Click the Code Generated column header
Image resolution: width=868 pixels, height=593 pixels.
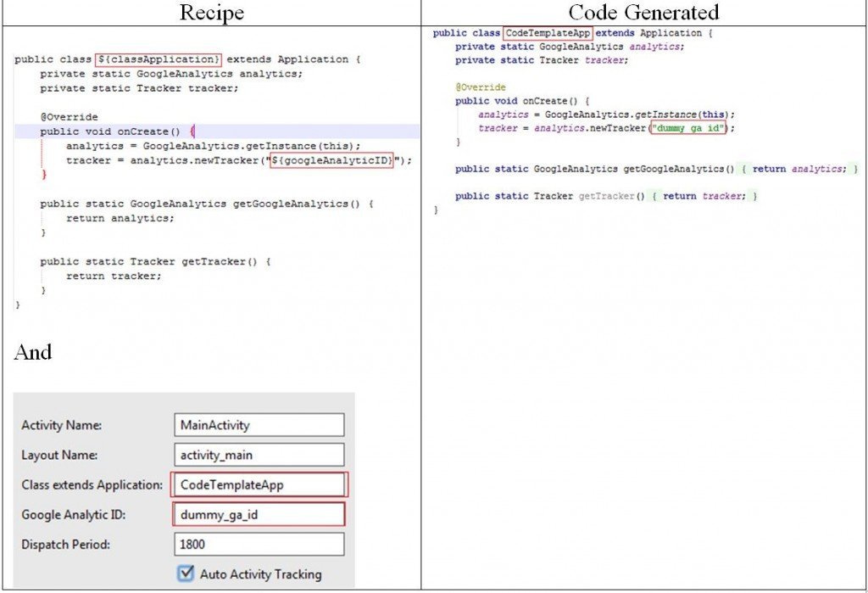click(643, 12)
